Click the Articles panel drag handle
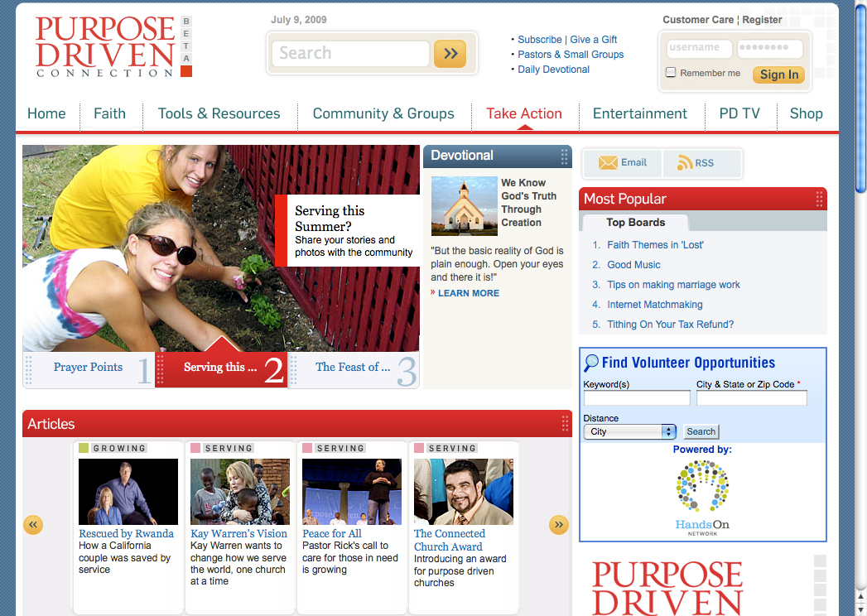867x616 pixels. [565, 424]
